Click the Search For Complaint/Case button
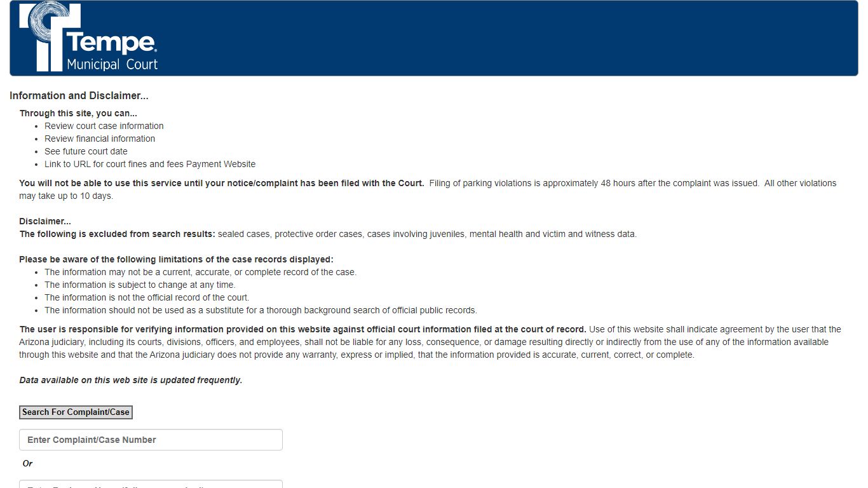Screen dimensions: 868x488 [76, 412]
